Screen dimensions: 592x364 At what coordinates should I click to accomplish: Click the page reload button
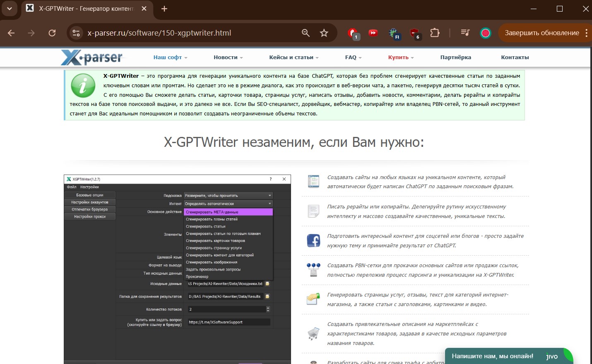click(x=52, y=33)
